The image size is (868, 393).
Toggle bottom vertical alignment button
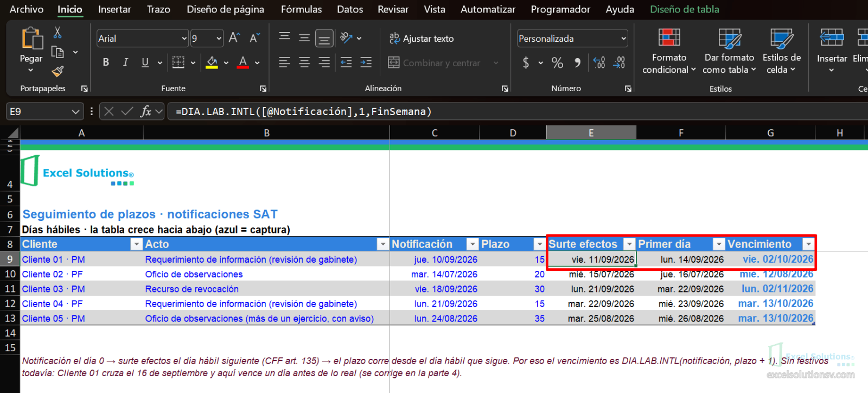coord(324,38)
